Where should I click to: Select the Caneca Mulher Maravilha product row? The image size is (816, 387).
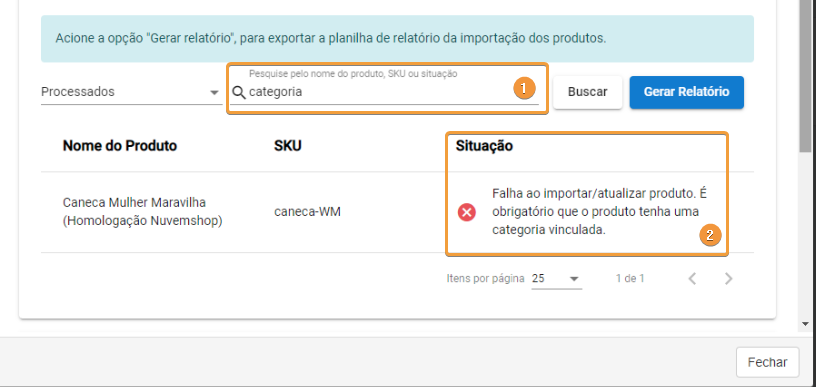[x=397, y=212]
